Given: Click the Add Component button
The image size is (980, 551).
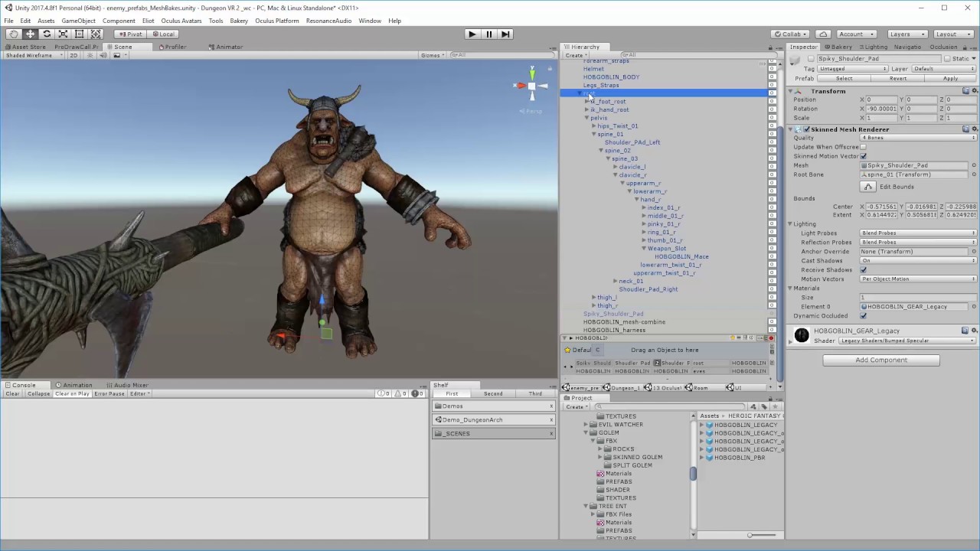Looking at the screenshot, I should 881,360.
